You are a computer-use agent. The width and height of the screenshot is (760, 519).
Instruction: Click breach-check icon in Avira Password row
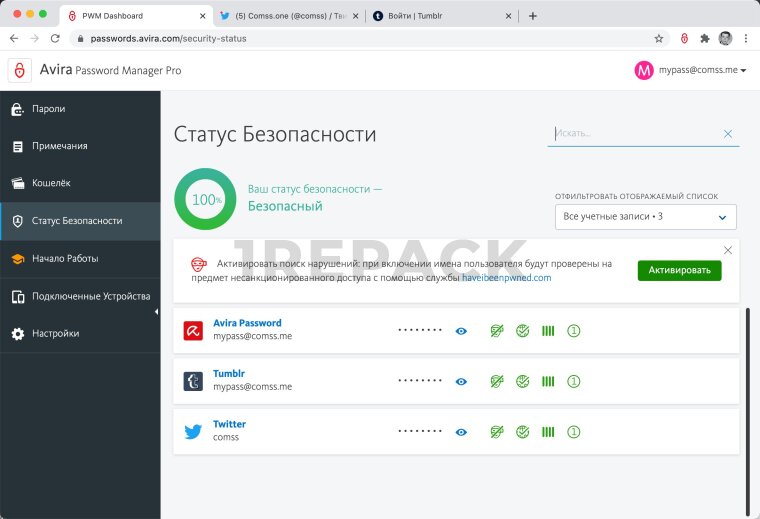tap(497, 331)
